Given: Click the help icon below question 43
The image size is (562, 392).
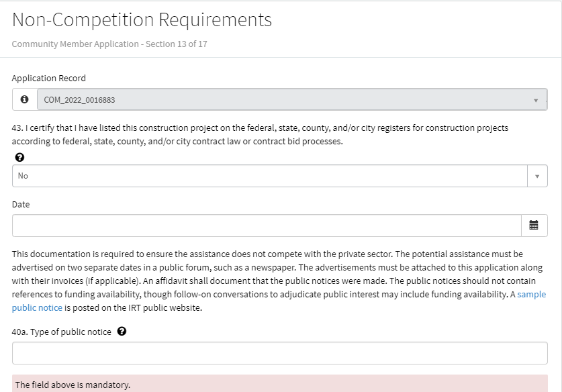Looking at the screenshot, I should point(19,158).
